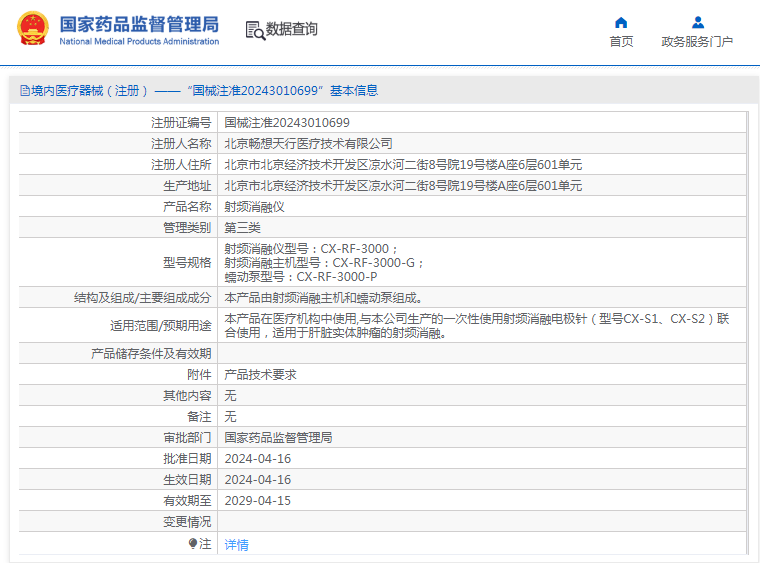The height and width of the screenshot is (563, 760).
Task: Click the 审批部门 label cell
Action: (x=118, y=438)
